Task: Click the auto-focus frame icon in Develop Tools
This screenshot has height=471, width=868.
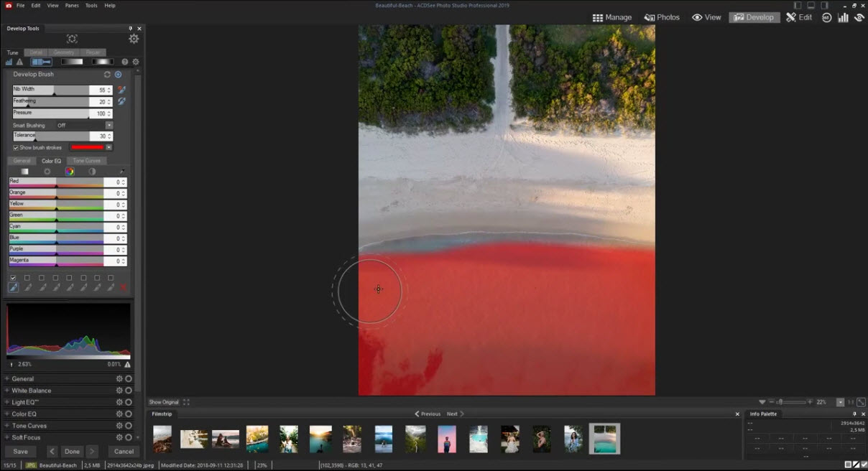Action: pyautogui.click(x=72, y=39)
